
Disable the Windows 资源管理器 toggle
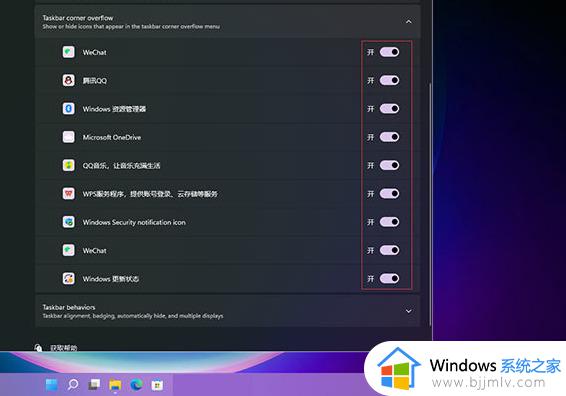[x=389, y=109]
